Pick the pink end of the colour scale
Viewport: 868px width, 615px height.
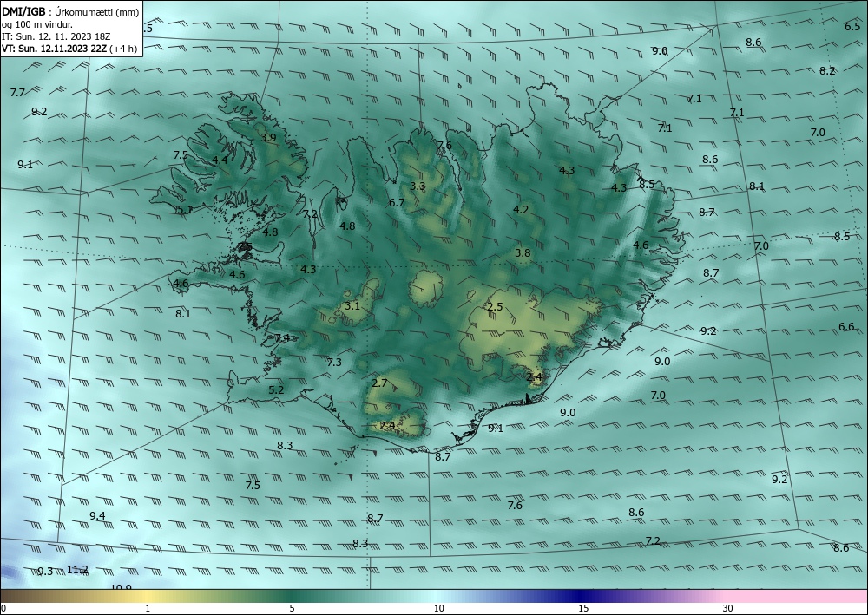(797, 596)
